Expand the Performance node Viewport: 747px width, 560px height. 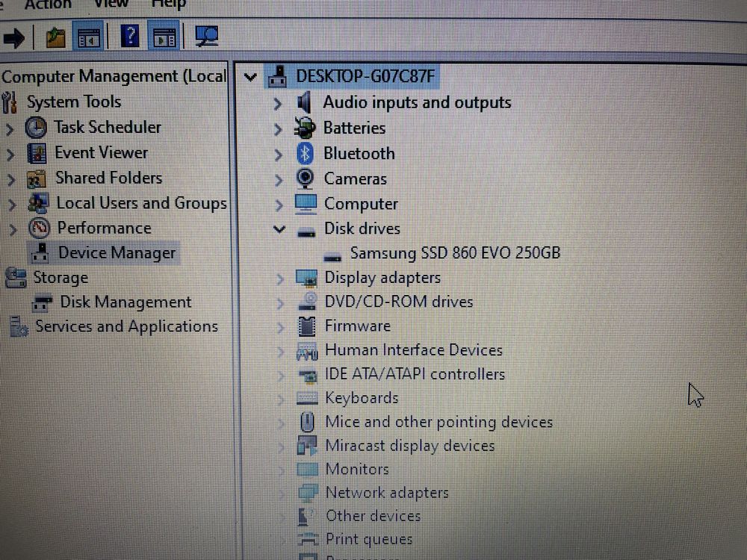click(x=13, y=230)
